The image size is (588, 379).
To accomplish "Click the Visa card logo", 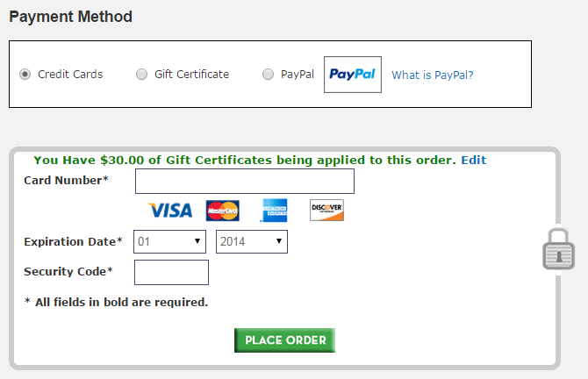I will pyautogui.click(x=170, y=211).
